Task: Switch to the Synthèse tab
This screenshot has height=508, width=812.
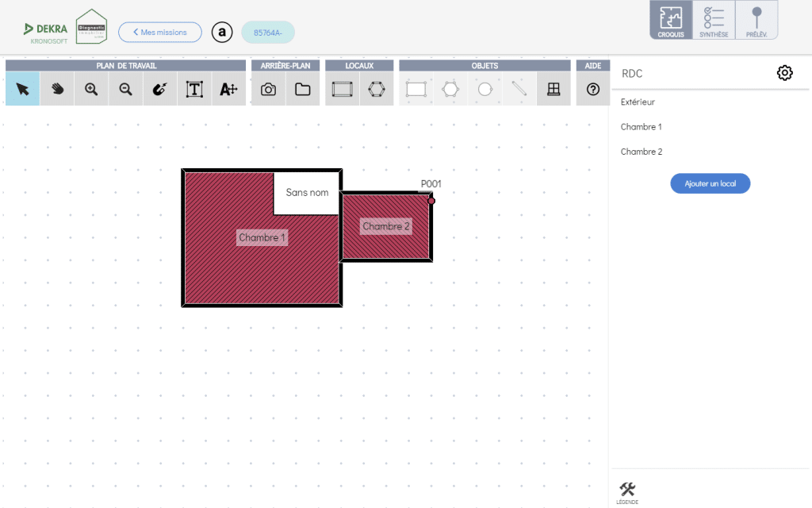Action: click(x=714, y=20)
